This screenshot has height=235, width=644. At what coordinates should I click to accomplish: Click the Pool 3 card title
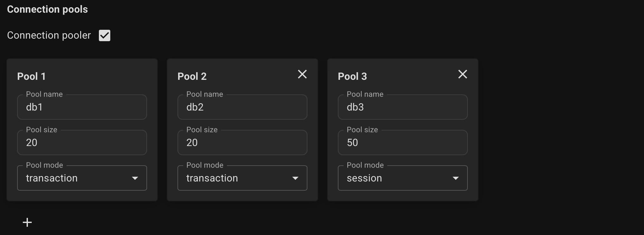[x=352, y=76]
